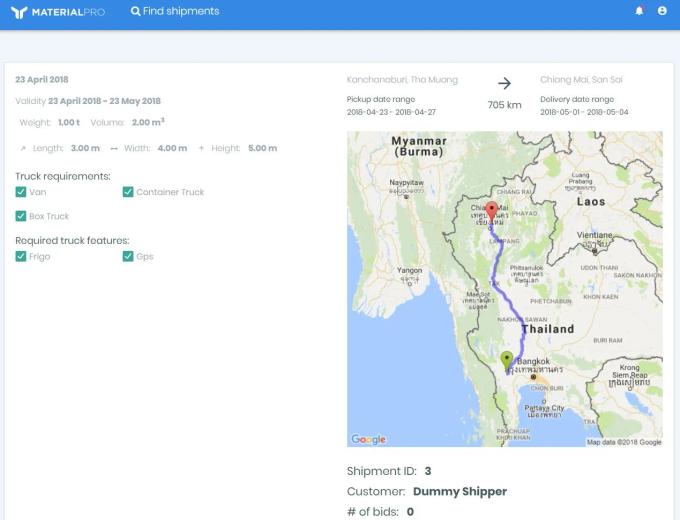Screen dimensions: 680x520
Task: Open Find shipments search
Action: click(x=175, y=11)
